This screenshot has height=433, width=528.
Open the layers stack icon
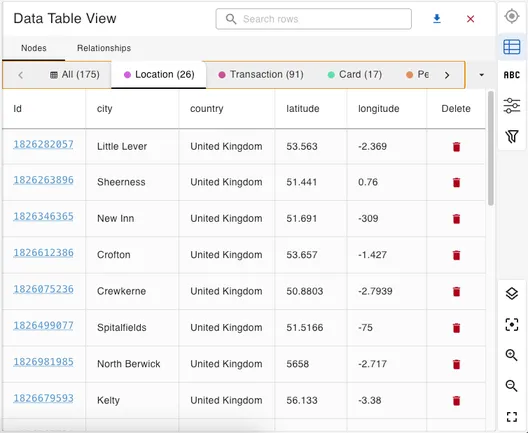pos(512,294)
